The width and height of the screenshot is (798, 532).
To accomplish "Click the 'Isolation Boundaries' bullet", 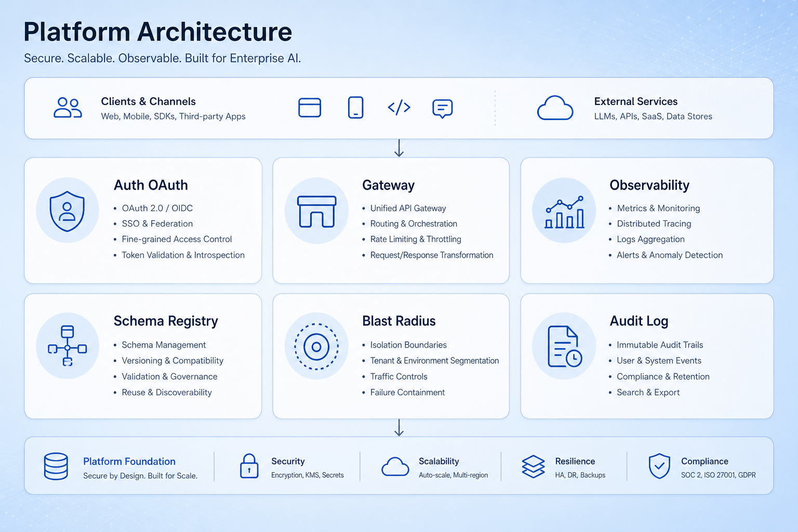I will click(408, 345).
